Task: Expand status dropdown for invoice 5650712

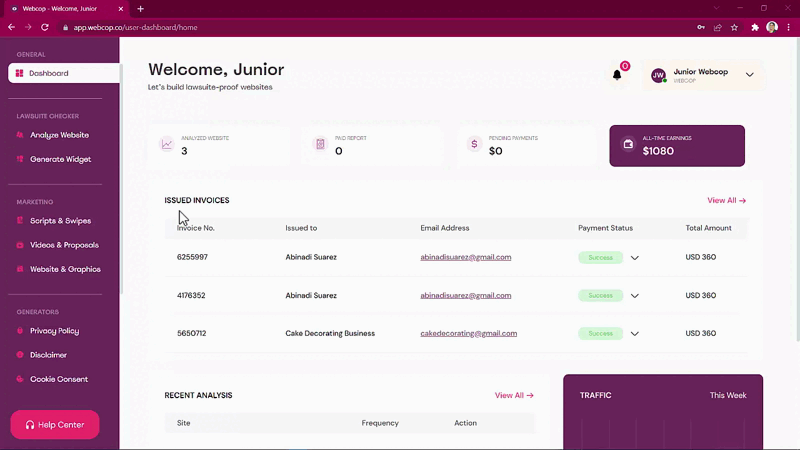Action: point(635,334)
